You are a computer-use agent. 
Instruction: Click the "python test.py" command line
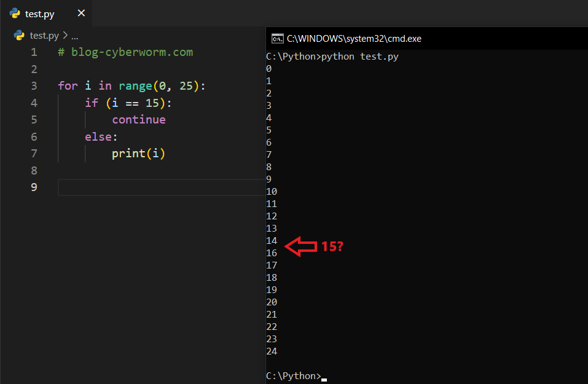click(x=360, y=57)
